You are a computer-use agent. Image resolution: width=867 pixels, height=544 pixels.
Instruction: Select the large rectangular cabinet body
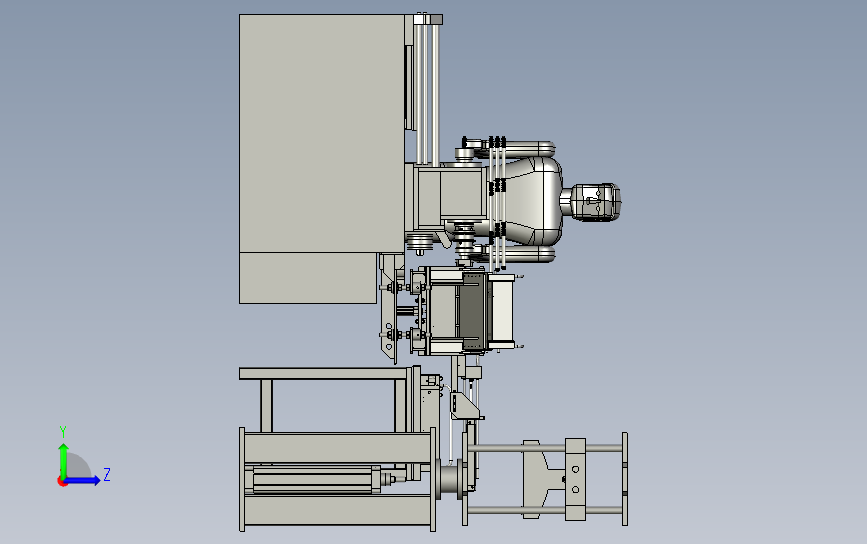321,133
